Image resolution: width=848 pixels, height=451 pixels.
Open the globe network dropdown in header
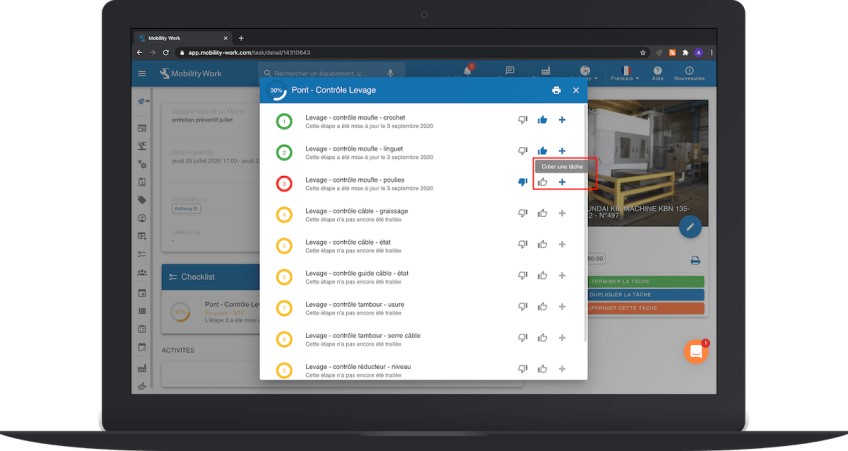click(x=586, y=72)
